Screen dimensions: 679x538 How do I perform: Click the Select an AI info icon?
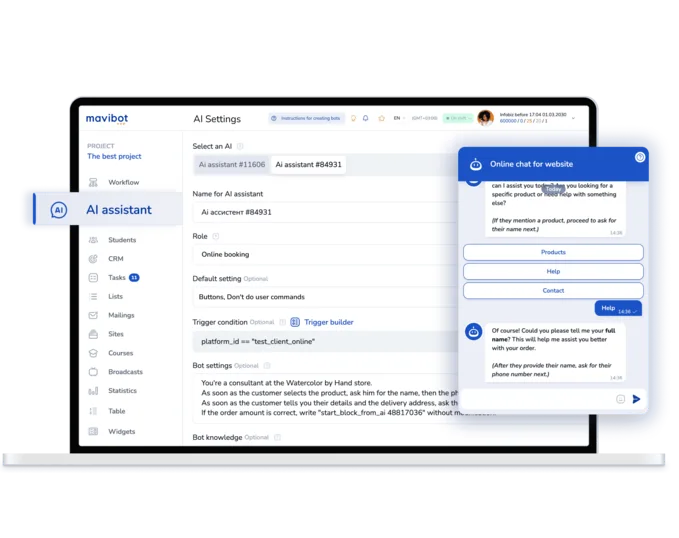pyautogui.click(x=240, y=146)
